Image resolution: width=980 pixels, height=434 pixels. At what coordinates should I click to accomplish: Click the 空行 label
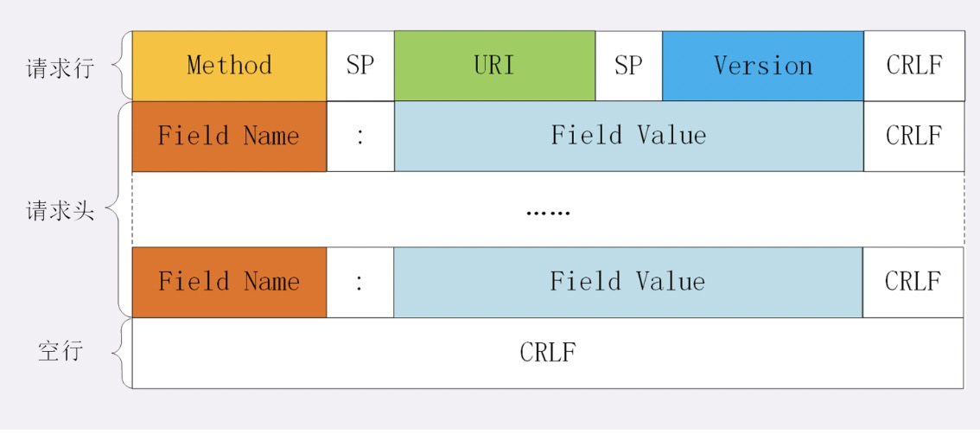pyautogui.click(x=60, y=353)
